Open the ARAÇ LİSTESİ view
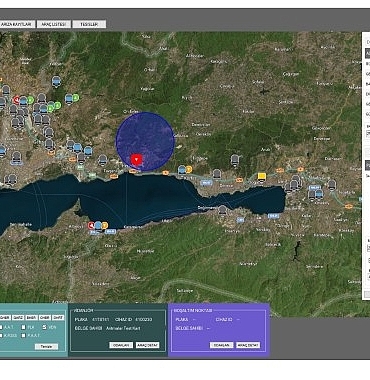Viewport: 370px width, 380px height. pyautogui.click(x=54, y=24)
